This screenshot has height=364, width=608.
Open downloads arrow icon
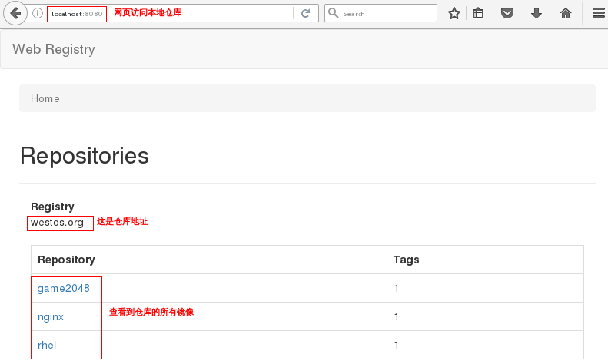[x=537, y=14]
